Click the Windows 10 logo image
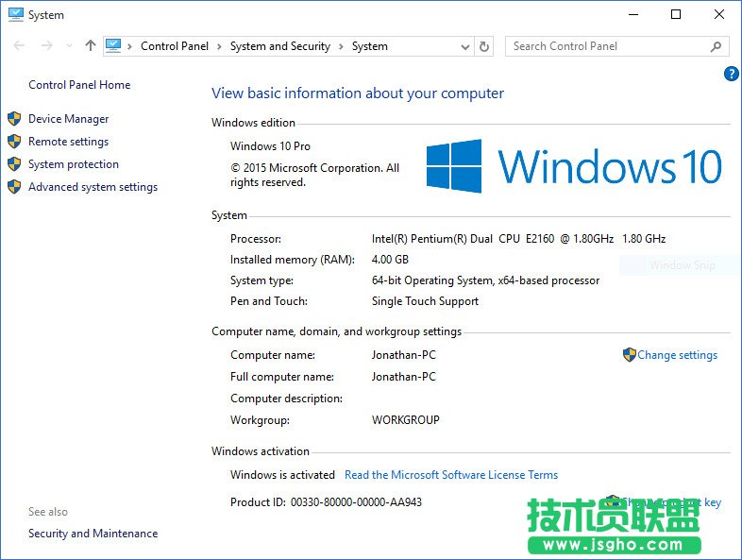The height and width of the screenshot is (560, 742). pyautogui.click(x=574, y=166)
